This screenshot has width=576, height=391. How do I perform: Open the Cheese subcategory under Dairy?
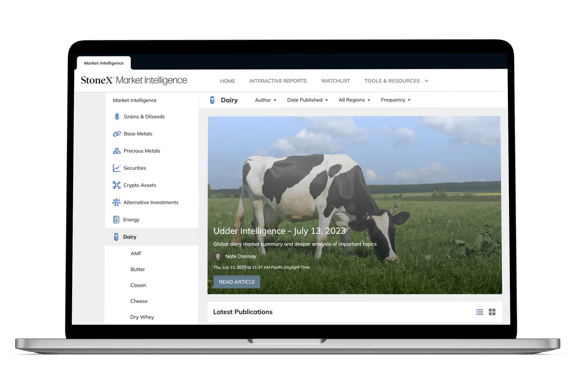point(139,301)
